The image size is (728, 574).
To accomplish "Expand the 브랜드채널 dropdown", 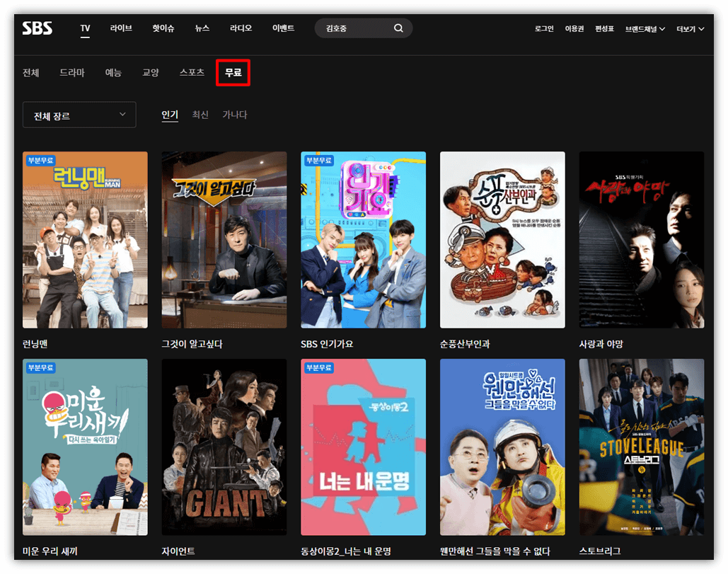I will [x=645, y=29].
